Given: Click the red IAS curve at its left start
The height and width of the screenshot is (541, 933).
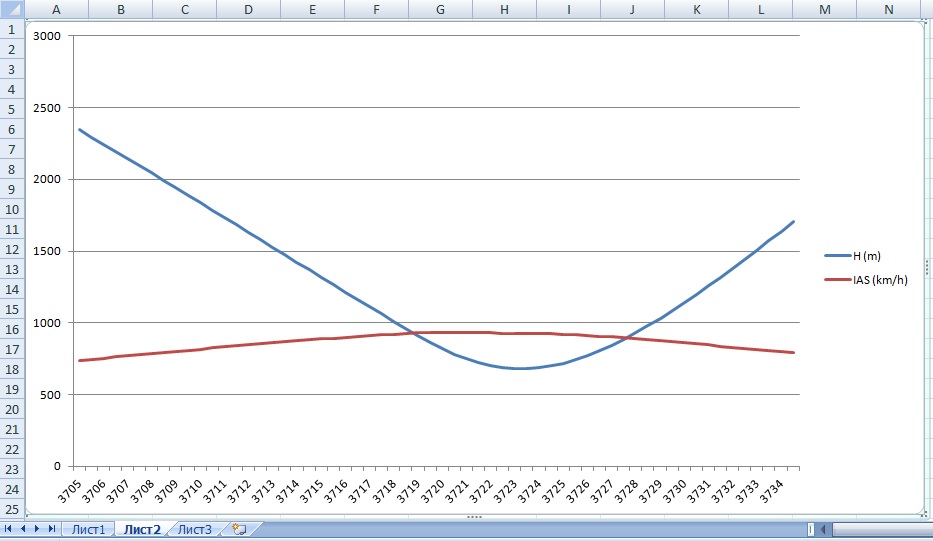Looking at the screenshot, I should [x=80, y=360].
